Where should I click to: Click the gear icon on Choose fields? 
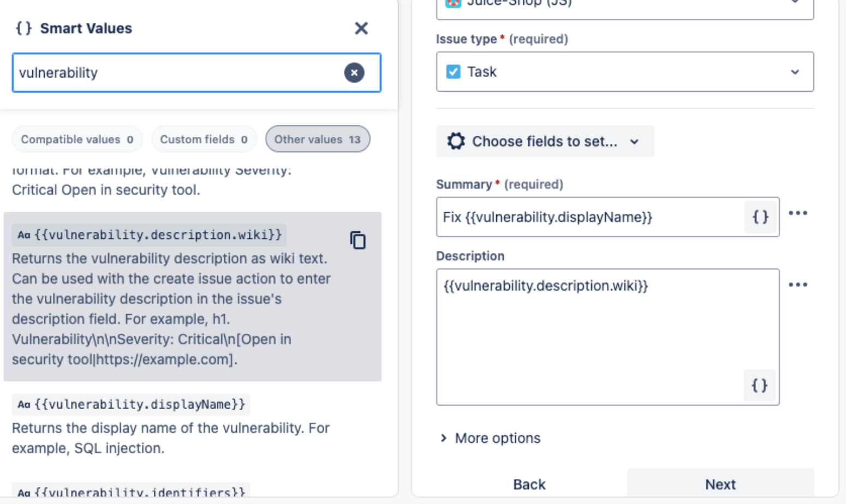tap(456, 141)
